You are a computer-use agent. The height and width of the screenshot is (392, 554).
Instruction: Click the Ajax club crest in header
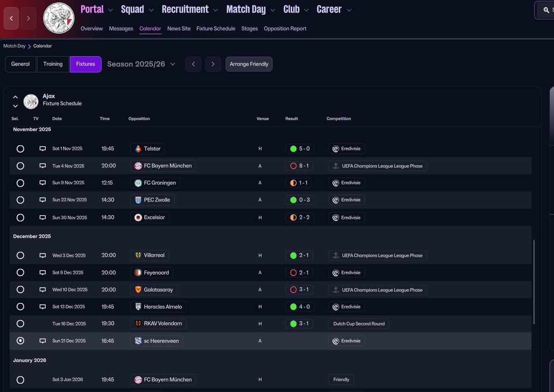[x=59, y=18]
